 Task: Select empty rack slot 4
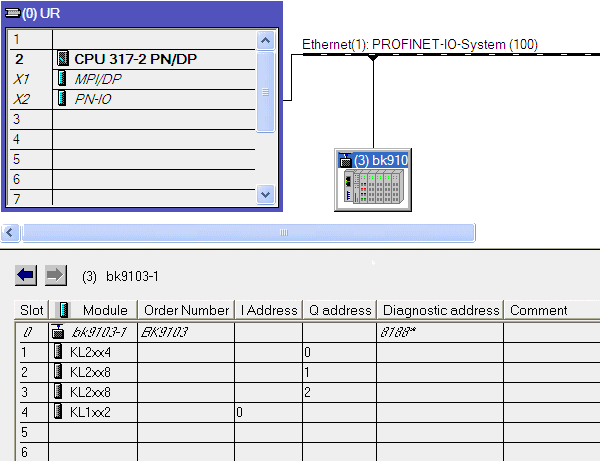click(x=132, y=139)
